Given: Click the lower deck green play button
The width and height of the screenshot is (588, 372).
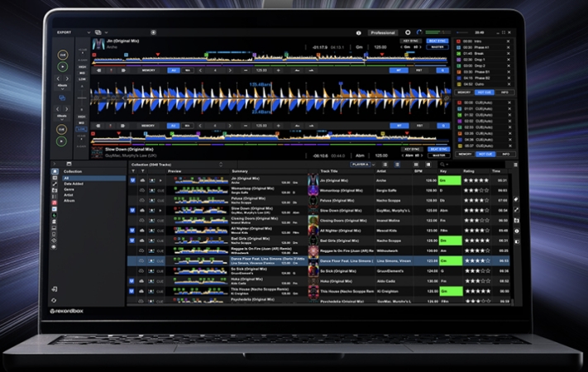Looking at the screenshot, I should [61, 141].
